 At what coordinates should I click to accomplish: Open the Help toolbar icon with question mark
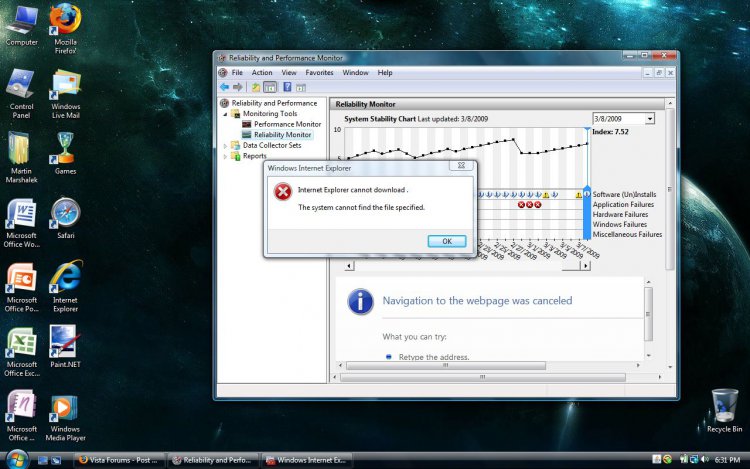click(287, 87)
